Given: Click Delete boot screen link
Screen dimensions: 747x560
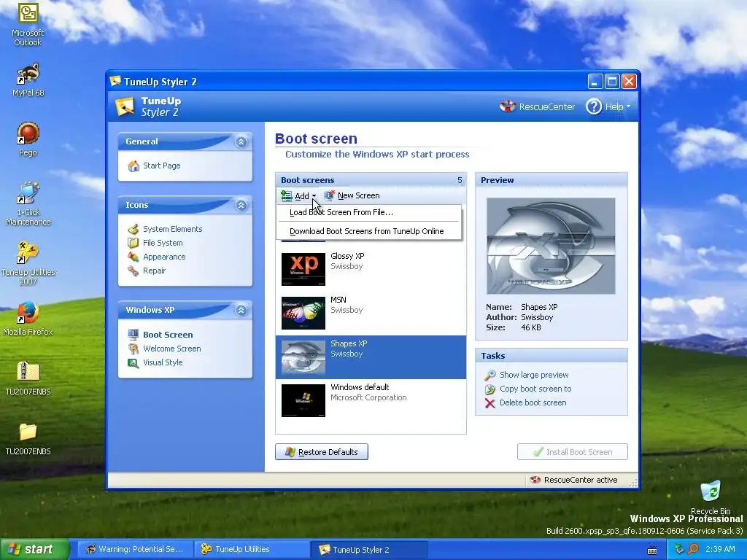Looking at the screenshot, I should tap(533, 402).
